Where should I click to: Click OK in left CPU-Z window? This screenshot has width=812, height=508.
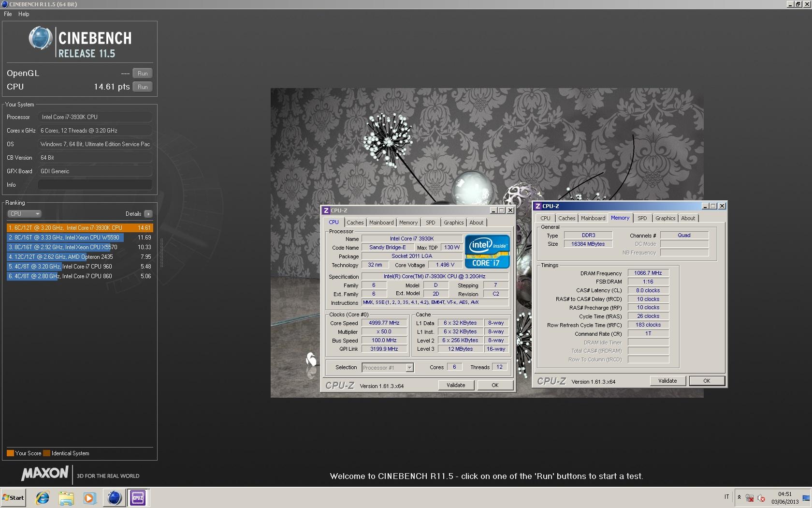click(x=495, y=385)
